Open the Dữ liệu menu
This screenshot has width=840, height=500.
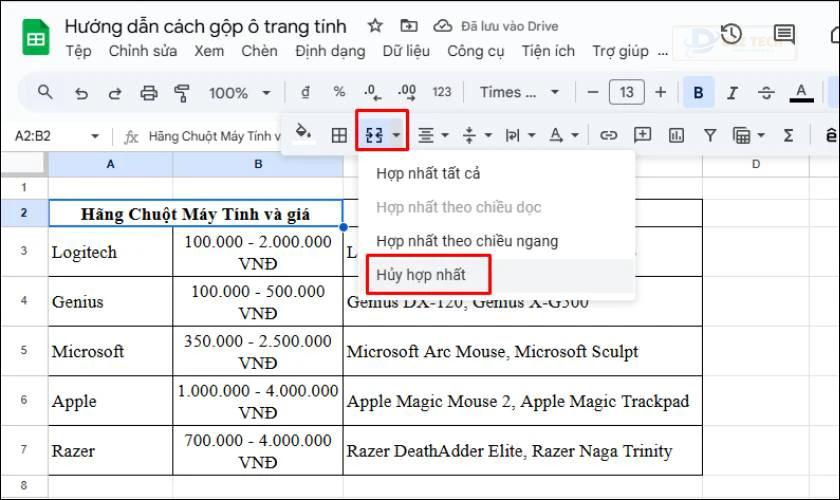coord(406,51)
